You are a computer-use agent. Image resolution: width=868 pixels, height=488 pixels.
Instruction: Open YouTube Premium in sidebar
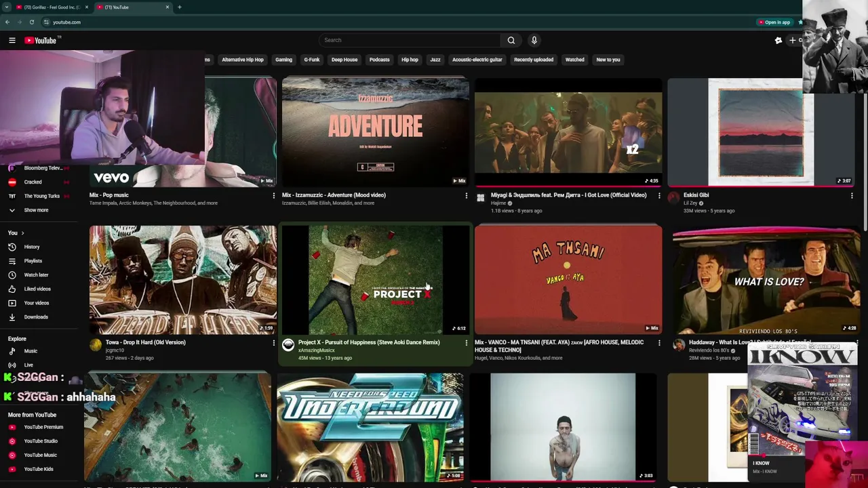[43, 427]
